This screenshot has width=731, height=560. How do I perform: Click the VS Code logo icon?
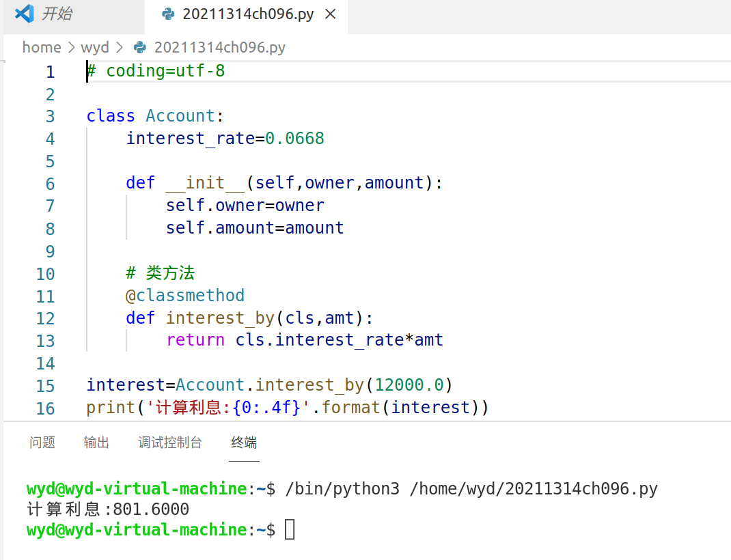click(24, 14)
